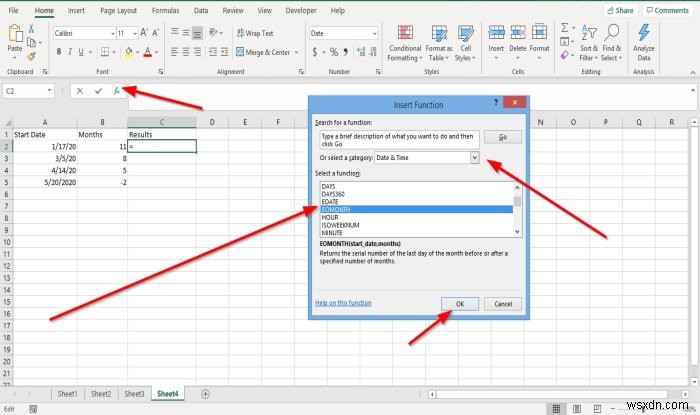The width and height of the screenshot is (700, 415).
Task: Click the Decrease Font Size icon
Action: coord(155,33)
